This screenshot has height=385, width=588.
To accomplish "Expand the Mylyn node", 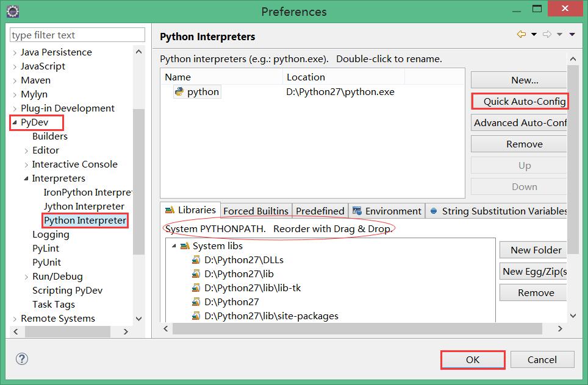I will coord(15,95).
